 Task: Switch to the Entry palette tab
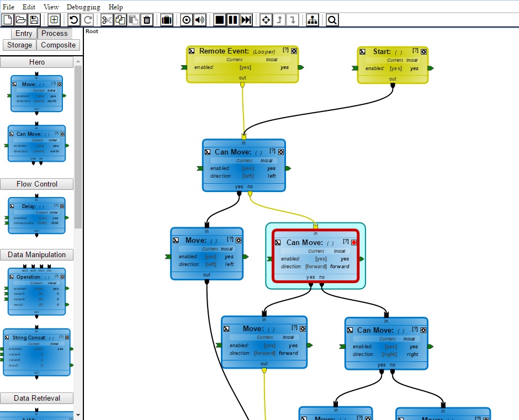tap(24, 34)
